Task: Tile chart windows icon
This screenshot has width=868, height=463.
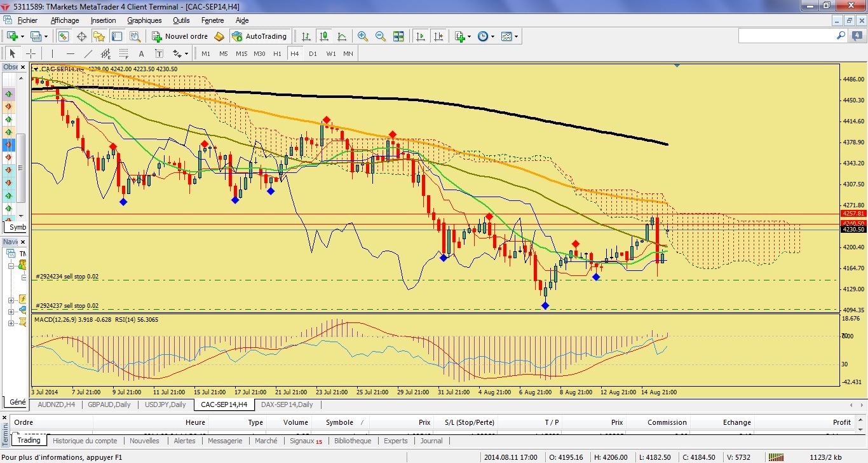Action: coord(398,36)
